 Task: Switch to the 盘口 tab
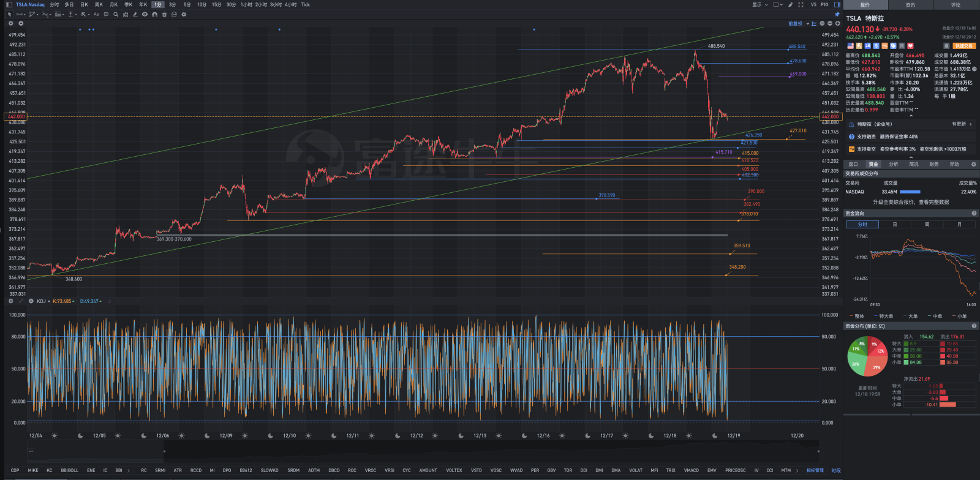pos(853,164)
